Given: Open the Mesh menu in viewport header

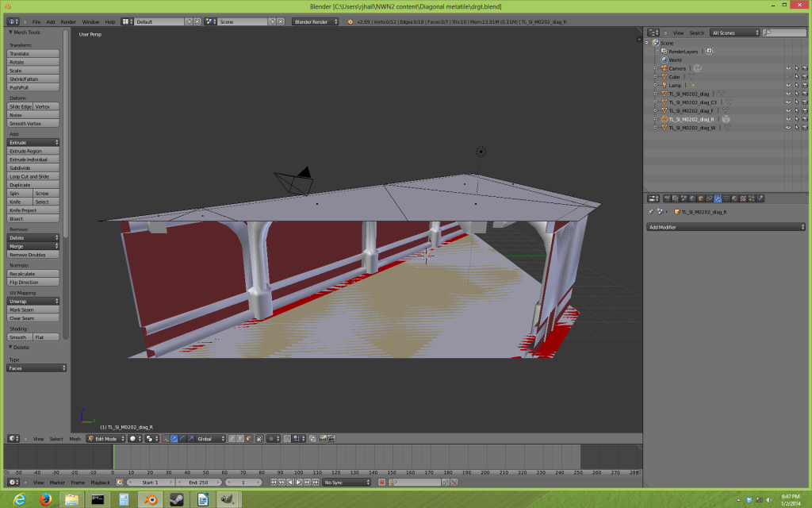Looking at the screenshot, I should click(x=75, y=439).
